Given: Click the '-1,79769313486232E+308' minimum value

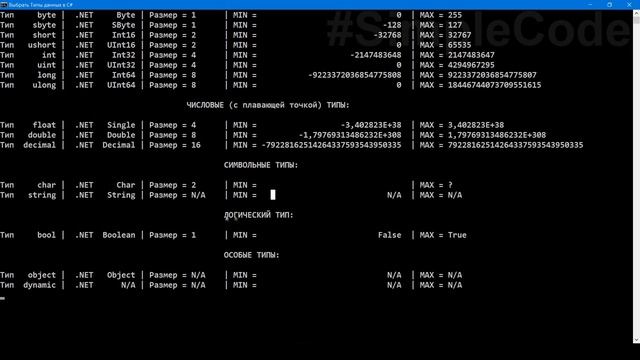Looking at the screenshot, I should (350, 135).
